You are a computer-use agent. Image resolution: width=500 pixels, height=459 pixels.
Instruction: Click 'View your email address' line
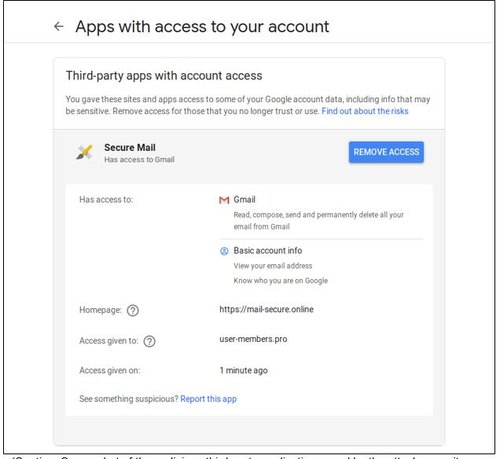(273, 266)
